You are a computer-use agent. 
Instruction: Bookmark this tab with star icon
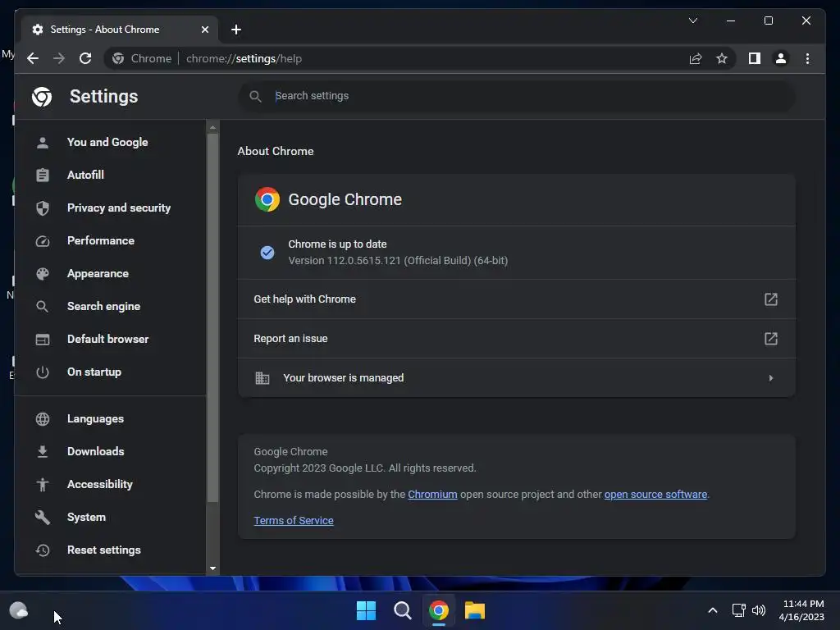click(722, 58)
